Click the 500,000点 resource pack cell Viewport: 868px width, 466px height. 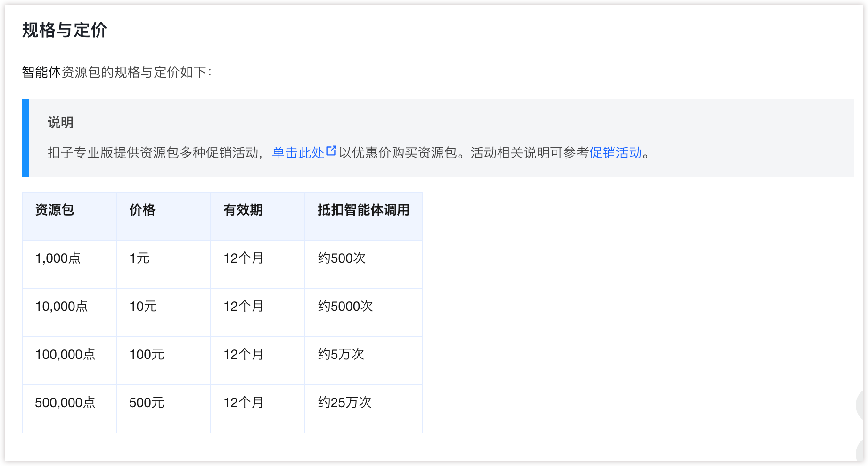[65, 403]
